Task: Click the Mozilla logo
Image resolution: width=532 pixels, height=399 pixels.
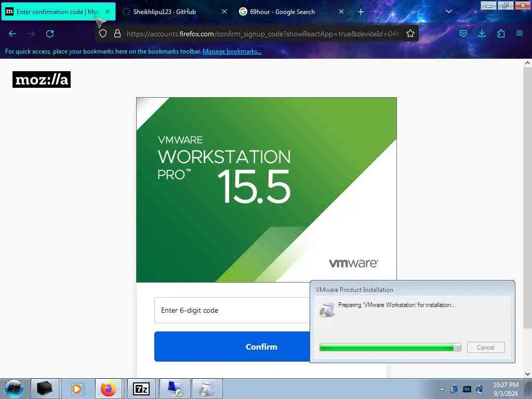Action: pyautogui.click(x=42, y=79)
